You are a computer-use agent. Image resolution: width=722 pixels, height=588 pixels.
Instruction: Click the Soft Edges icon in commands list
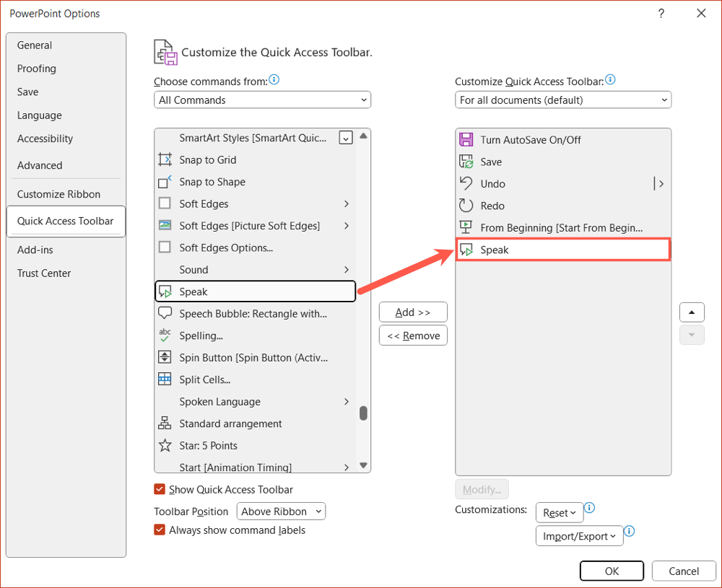click(165, 203)
